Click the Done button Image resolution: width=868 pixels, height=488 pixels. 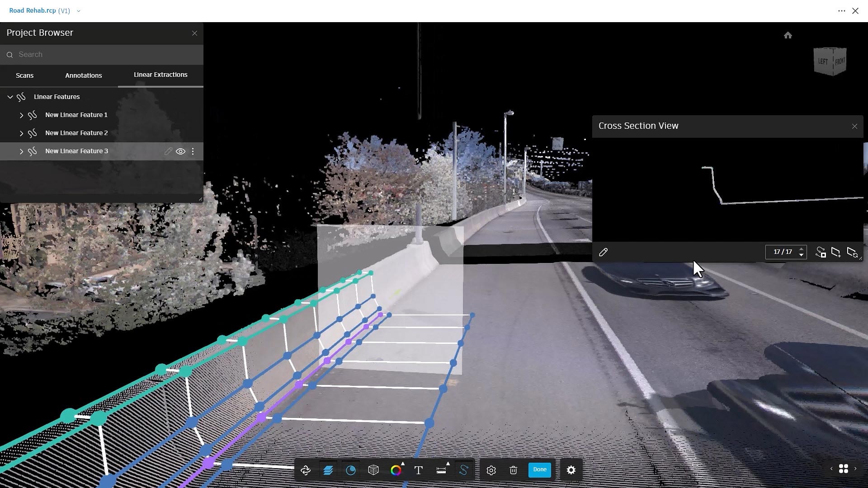click(539, 469)
